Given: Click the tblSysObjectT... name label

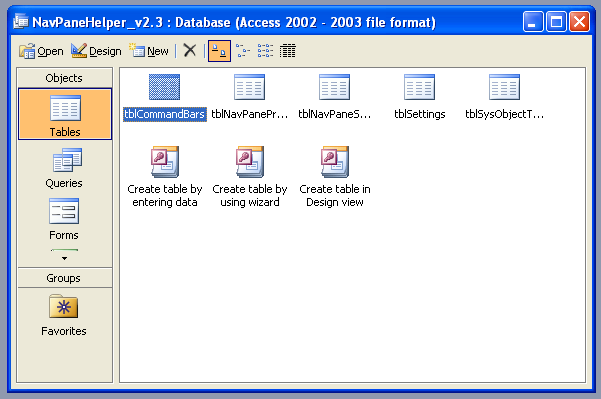Looking at the screenshot, I should [504, 114].
